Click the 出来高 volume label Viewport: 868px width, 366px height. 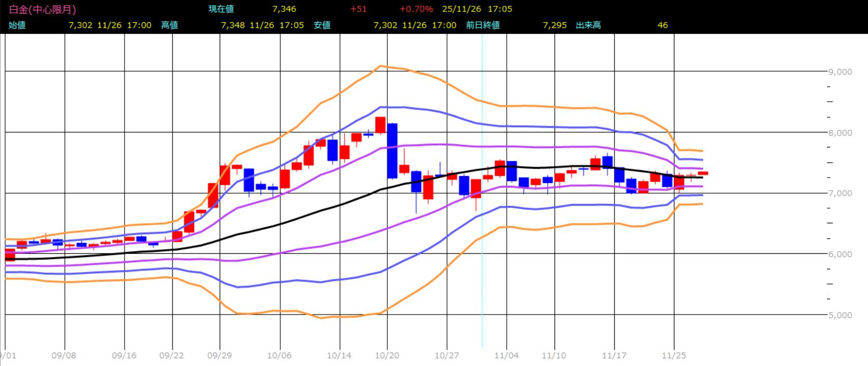[588, 25]
